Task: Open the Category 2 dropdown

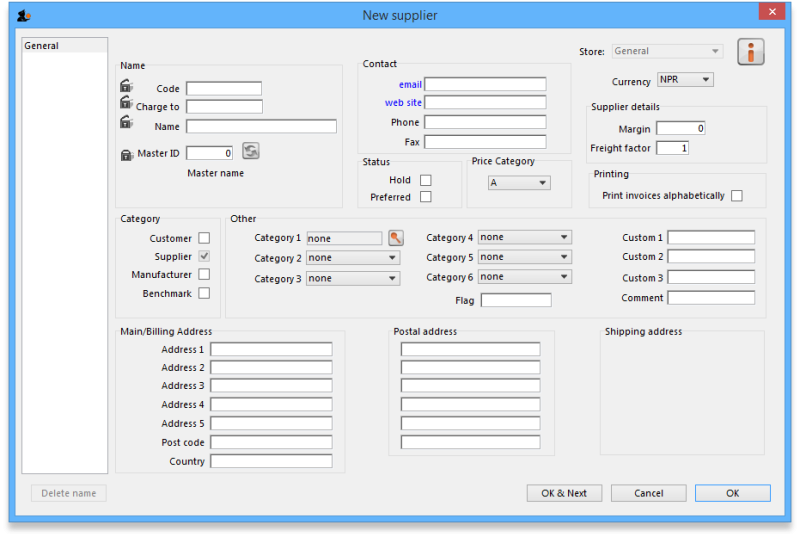Action: click(353, 258)
